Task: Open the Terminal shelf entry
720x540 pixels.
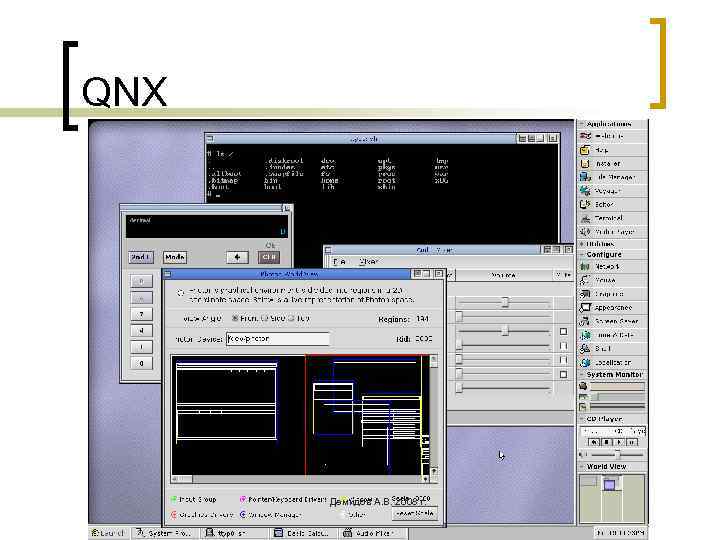Action: pos(613,218)
